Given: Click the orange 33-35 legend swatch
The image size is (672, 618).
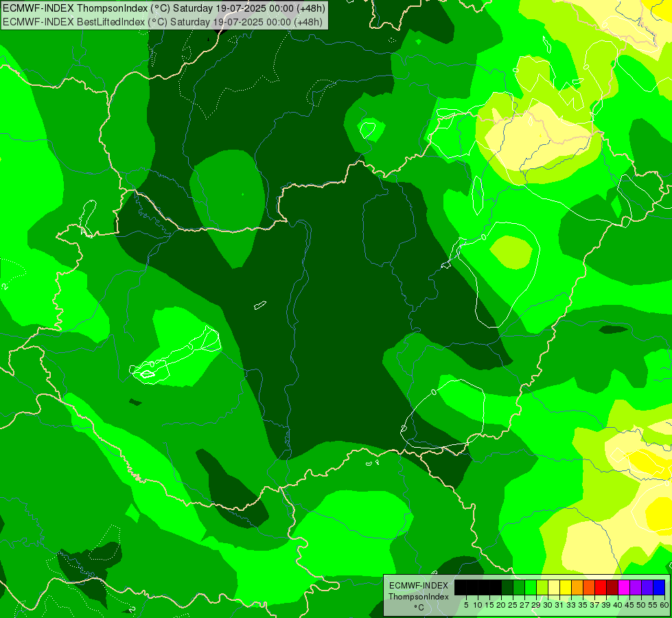Looking at the screenshot, I should [577, 587].
